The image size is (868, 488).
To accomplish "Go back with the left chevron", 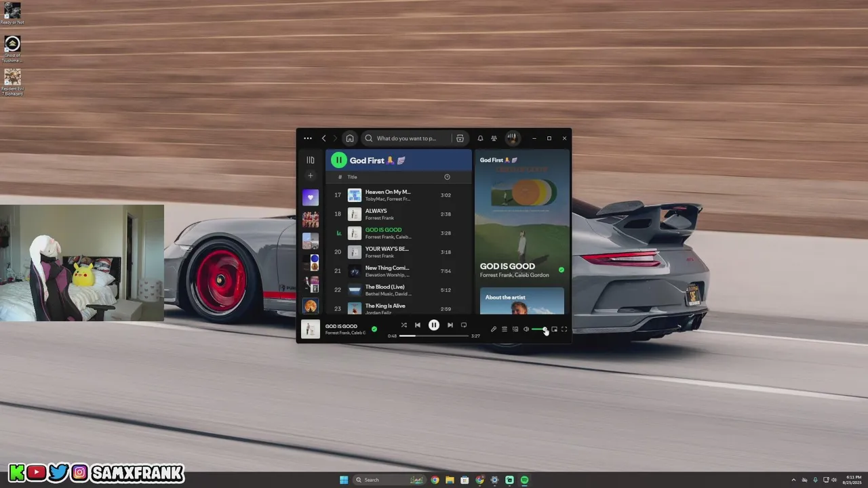I will pyautogui.click(x=323, y=138).
